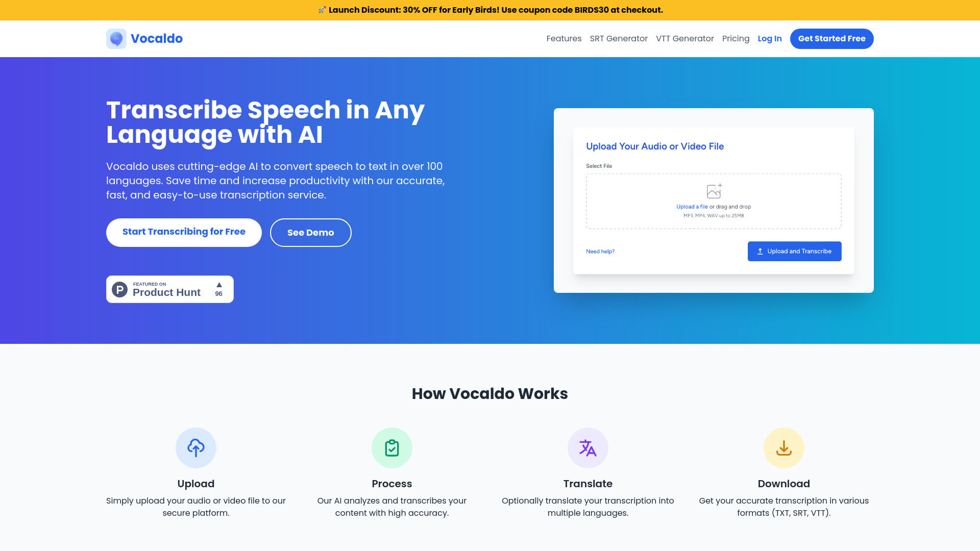Screen dimensions: 980x551
Task: Click the Download arrow icon
Action: (x=784, y=447)
